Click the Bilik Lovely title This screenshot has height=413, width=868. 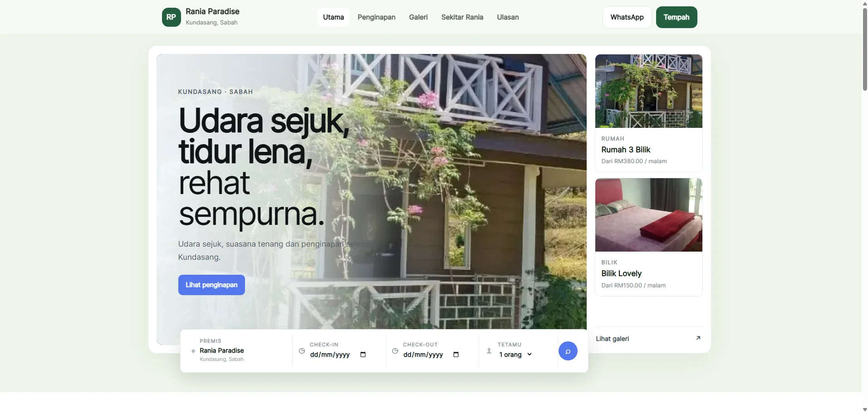coord(621,273)
